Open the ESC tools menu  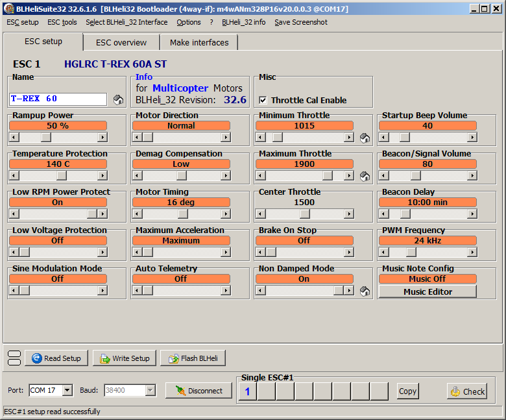pyautogui.click(x=62, y=22)
